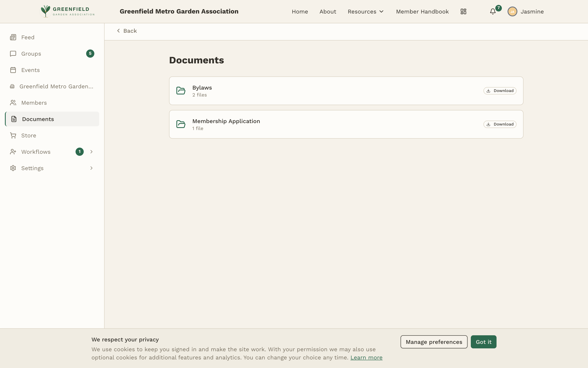Open the apps grid icon in header
The height and width of the screenshot is (368, 588).
[x=463, y=11]
